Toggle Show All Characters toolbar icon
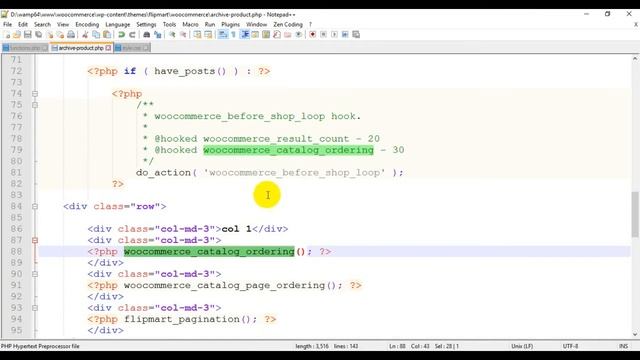The height and width of the screenshot is (360, 640). (233, 35)
